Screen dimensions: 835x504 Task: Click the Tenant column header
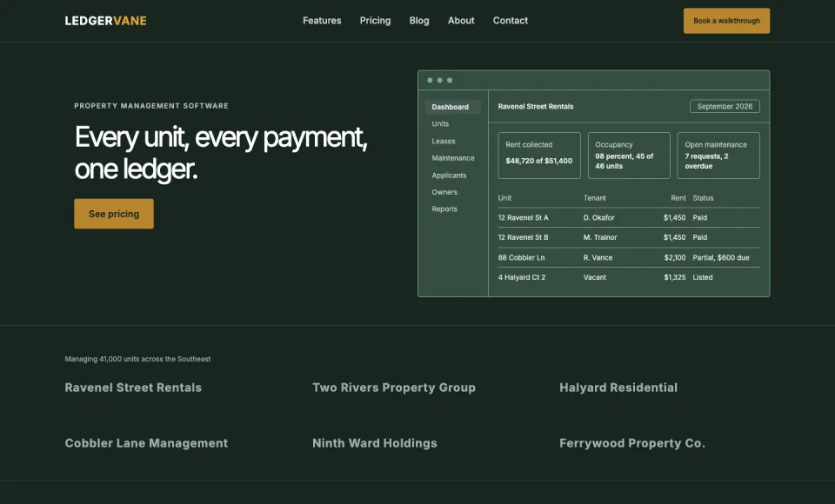(x=594, y=198)
